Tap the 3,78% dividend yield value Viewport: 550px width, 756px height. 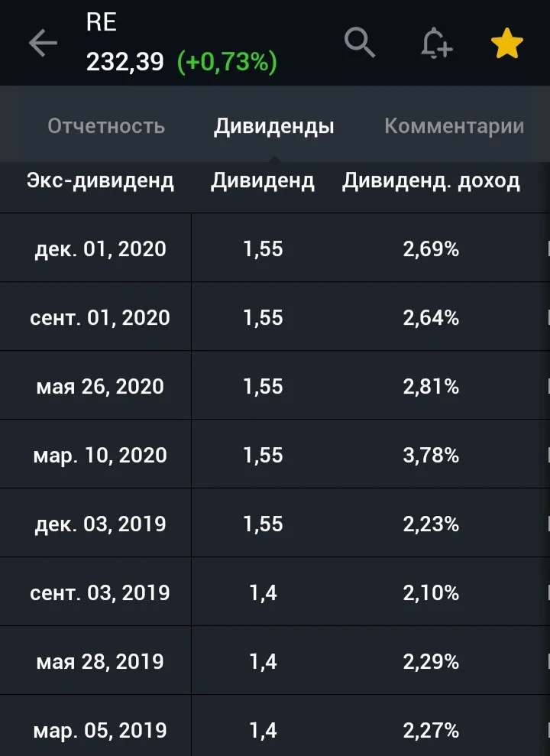coord(431,455)
